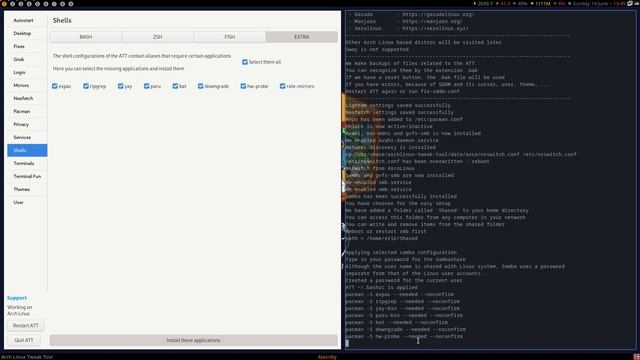Switch to workspace 7 in top bar
The height and width of the screenshot is (360, 640).
tap(54, 4)
